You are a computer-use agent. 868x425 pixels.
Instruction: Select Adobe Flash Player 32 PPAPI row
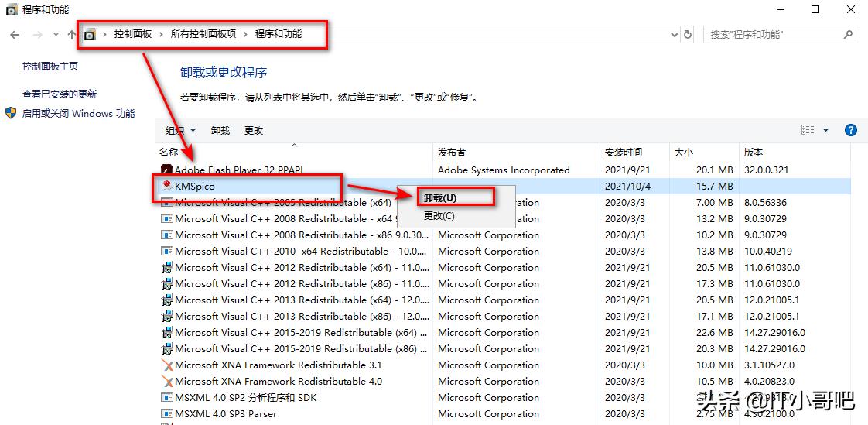click(x=504, y=170)
